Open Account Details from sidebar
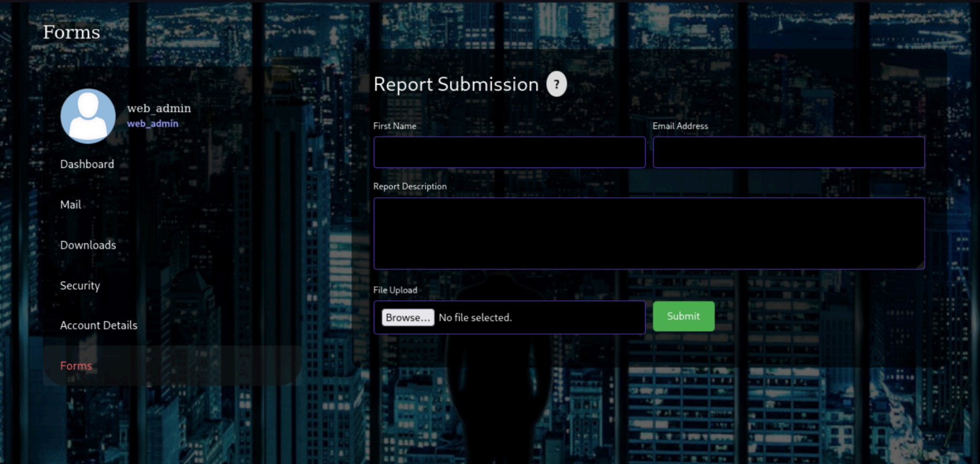 [99, 325]
